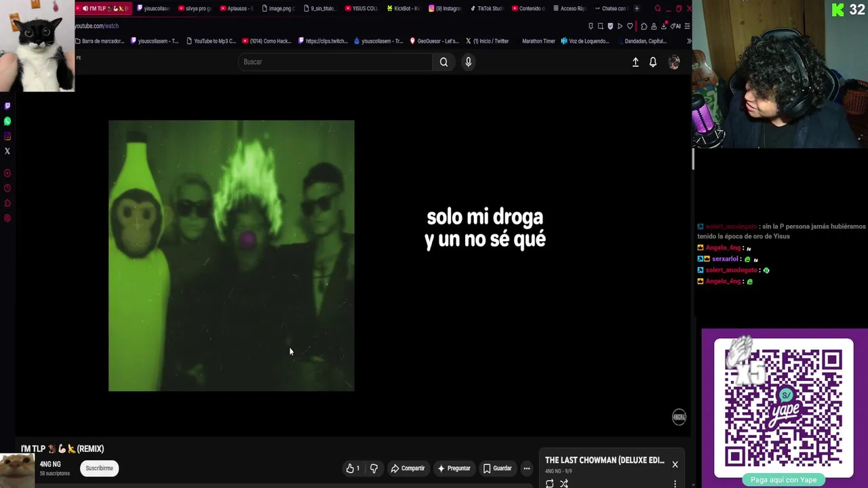Click the heart icon in browser address bar

click(x=630, y=26)
